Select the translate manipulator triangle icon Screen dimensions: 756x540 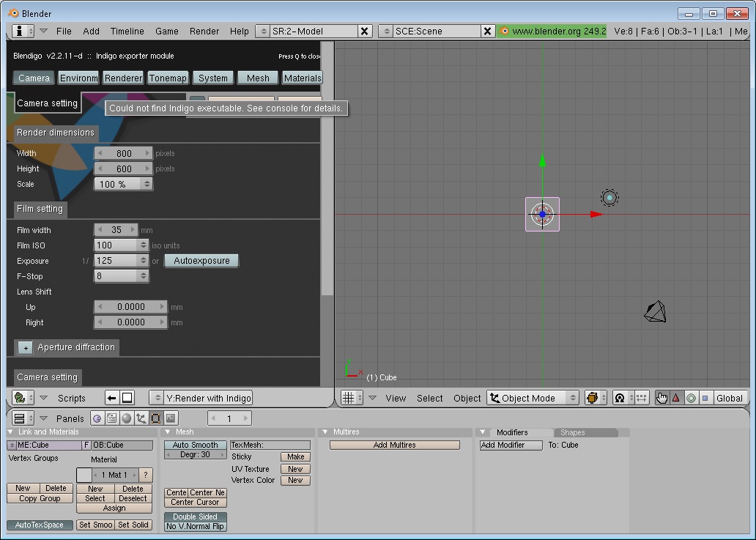point(676,398)
